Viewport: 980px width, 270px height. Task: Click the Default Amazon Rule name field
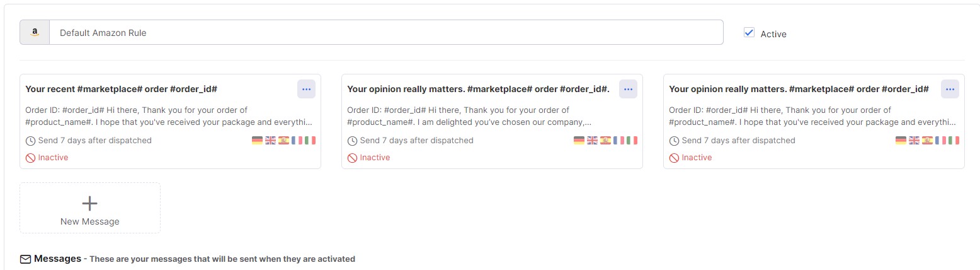tap(386, 33)
